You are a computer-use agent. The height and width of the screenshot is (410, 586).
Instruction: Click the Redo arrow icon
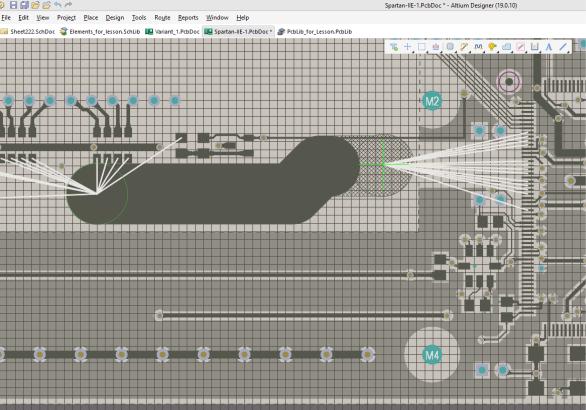pyautogui.click(x=68, y=5)
